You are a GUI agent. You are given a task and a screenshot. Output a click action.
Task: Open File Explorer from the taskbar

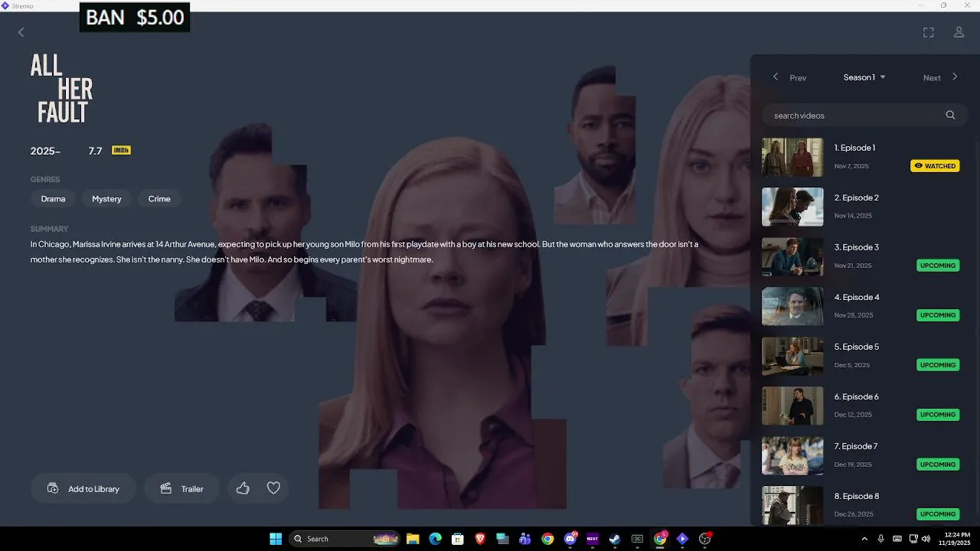point(413,539)
